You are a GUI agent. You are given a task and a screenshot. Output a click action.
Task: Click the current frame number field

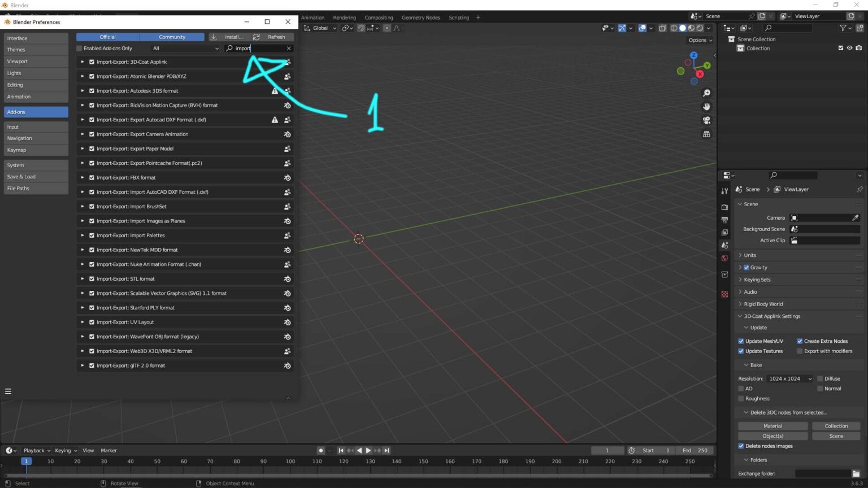click(607, 450)
